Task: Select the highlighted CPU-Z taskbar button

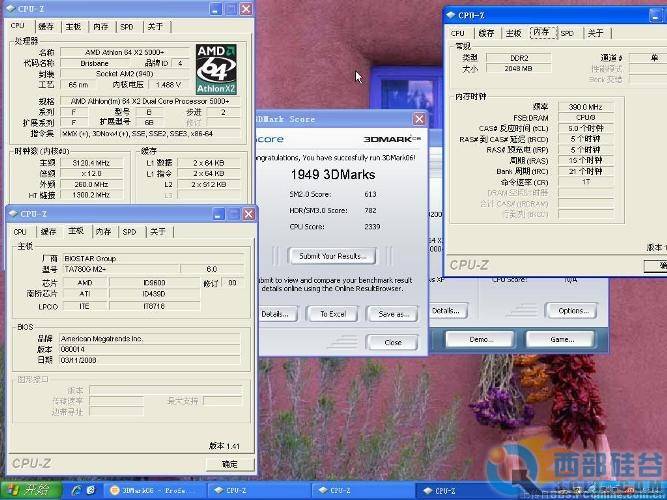Action: pos(468,491)
